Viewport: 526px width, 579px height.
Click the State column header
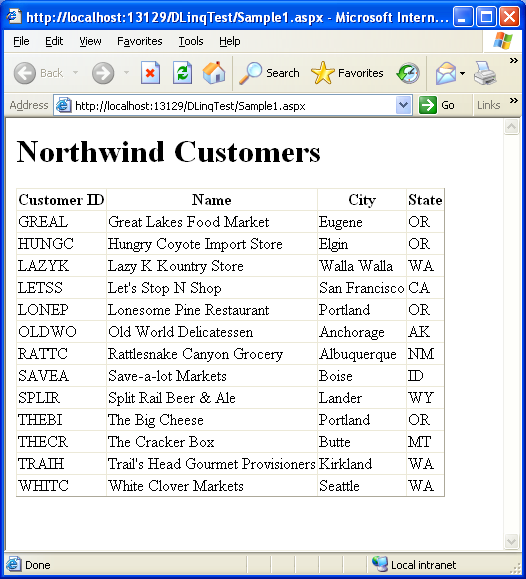tap(425, 200)
